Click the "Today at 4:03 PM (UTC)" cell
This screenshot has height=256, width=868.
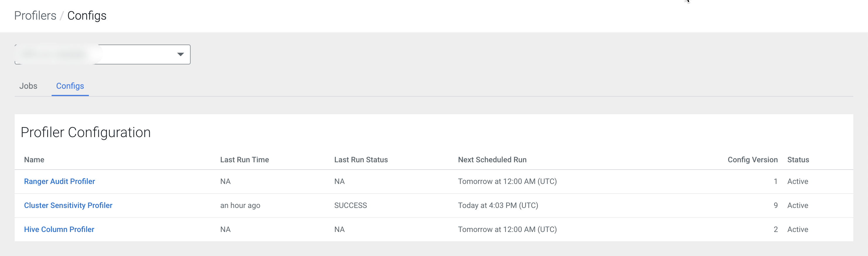click(x=498, y=205)
